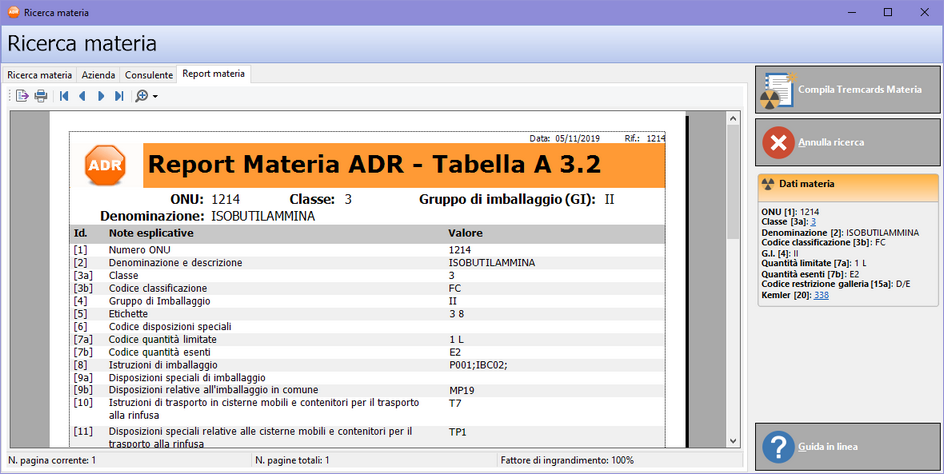Viewport: 944px width, 474px height.
Task: Jump to last report page
Action: click(x=119, y=96)
